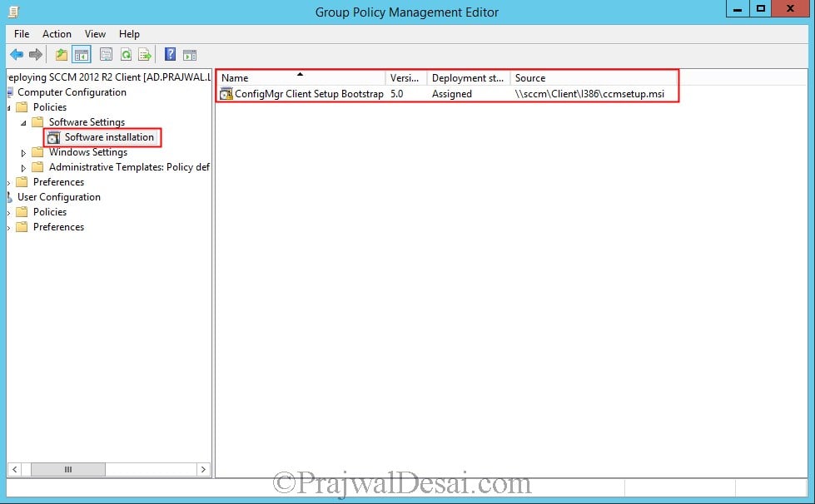815x504 pixels.
Task: Collapse the Software Settings tree node
Action: point(23,123)
